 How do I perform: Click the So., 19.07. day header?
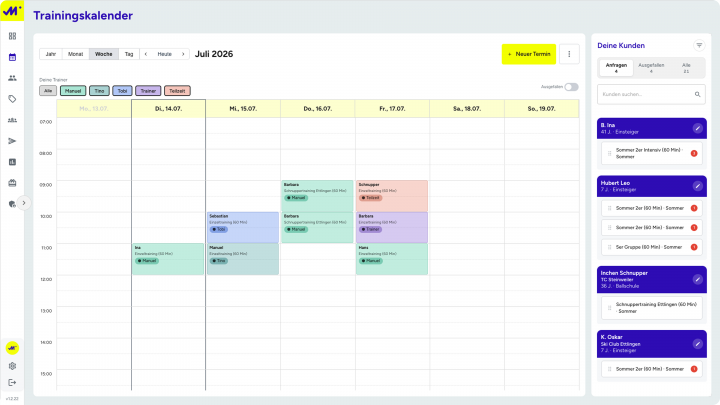click(541, 109)
